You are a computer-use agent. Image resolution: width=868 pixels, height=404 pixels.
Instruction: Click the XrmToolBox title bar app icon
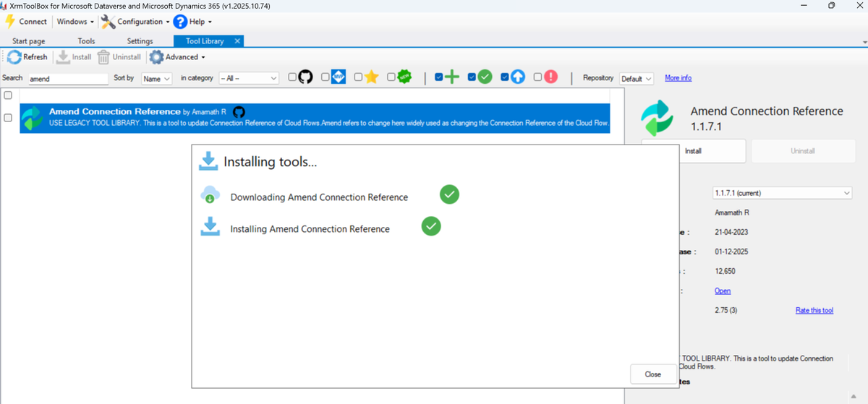pyautogui.click(x=5, y=6)
